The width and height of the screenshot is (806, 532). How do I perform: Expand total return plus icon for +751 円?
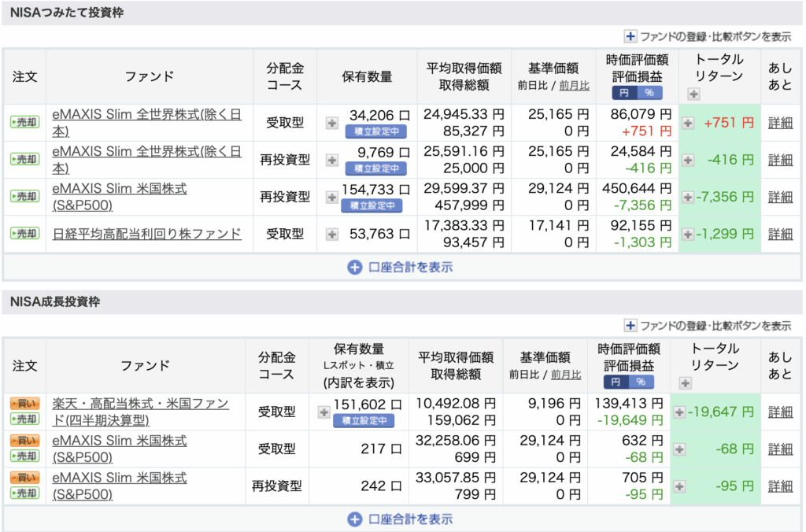point(688,123)
